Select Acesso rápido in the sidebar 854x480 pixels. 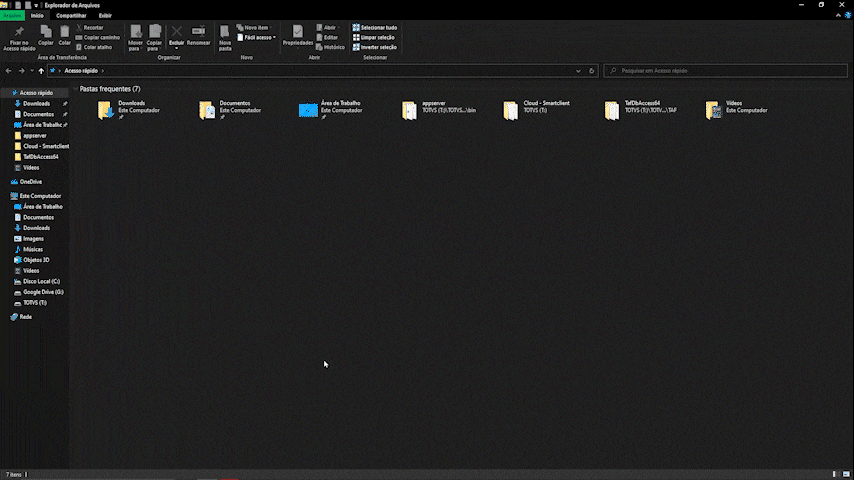click(x=36, y=93)
